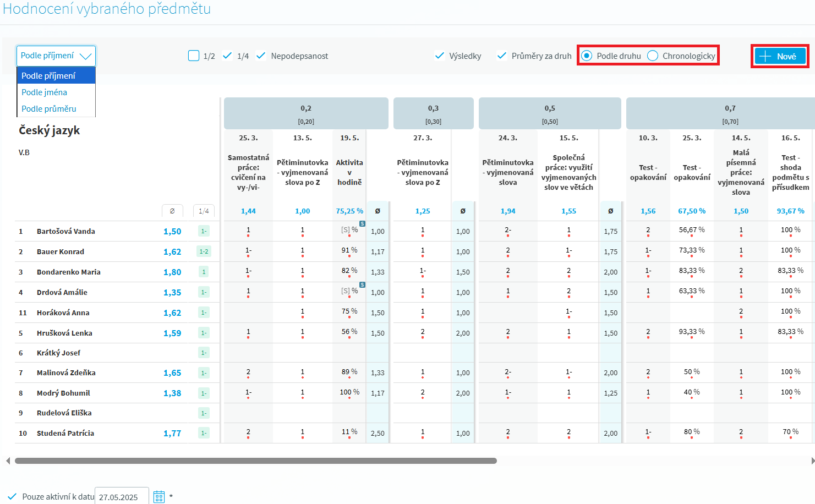Toggle the Nepodepsanost checkbox
The width and height of the screenshot is (815, 504).
[x=261, y=56]
